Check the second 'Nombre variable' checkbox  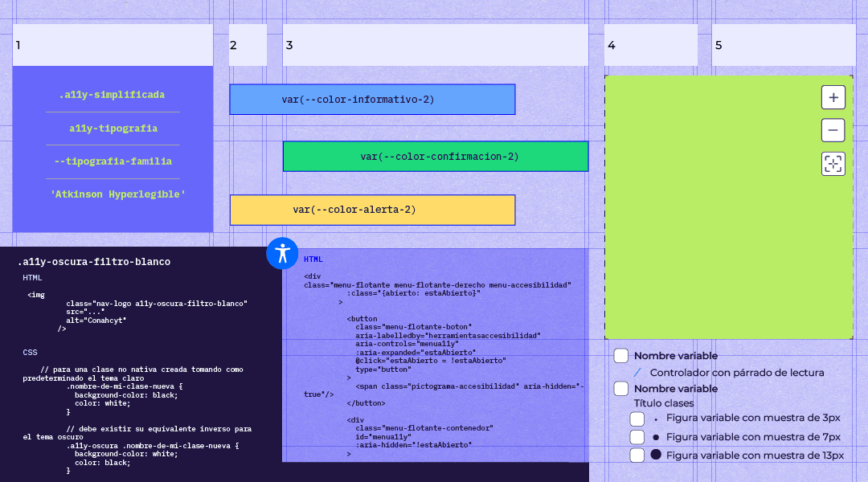click(x=620, y=388)
